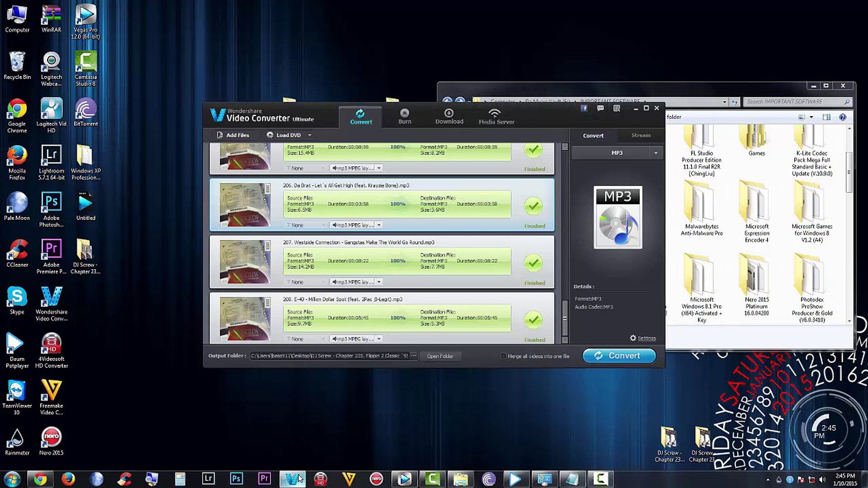Show hidden system tray icons arrow
Image resolution: width=868 pixels, height=488 pixels.
768,480
